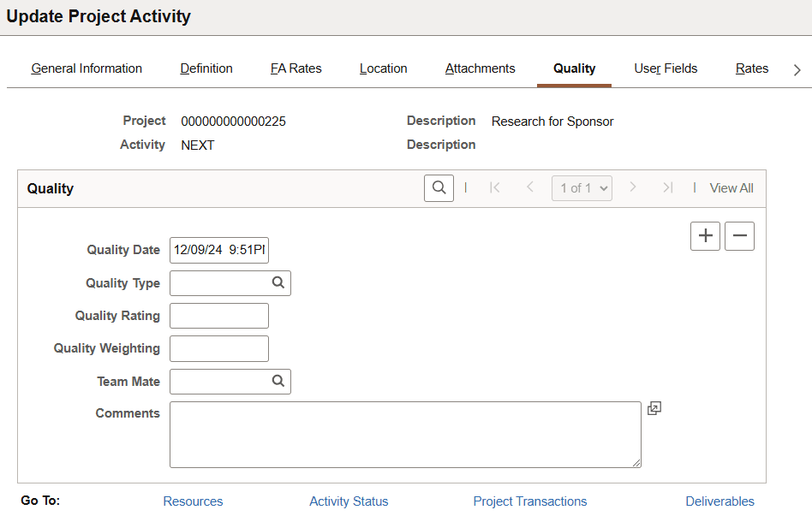The height and width of the screenshot is (516, 812).
Task: Delete the Quality row with minus icon
Action: [x=739, y=236]
